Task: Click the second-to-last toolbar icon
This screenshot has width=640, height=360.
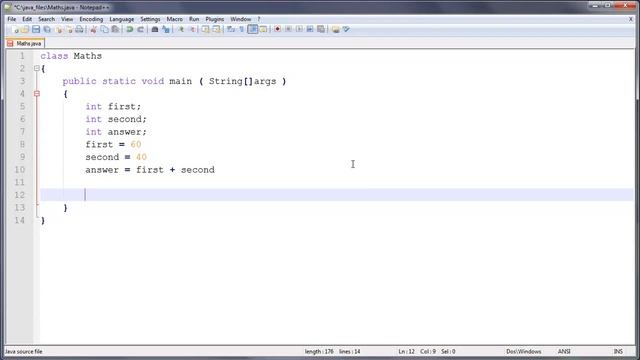Action: pyautogui.click(x=336, y=29)
